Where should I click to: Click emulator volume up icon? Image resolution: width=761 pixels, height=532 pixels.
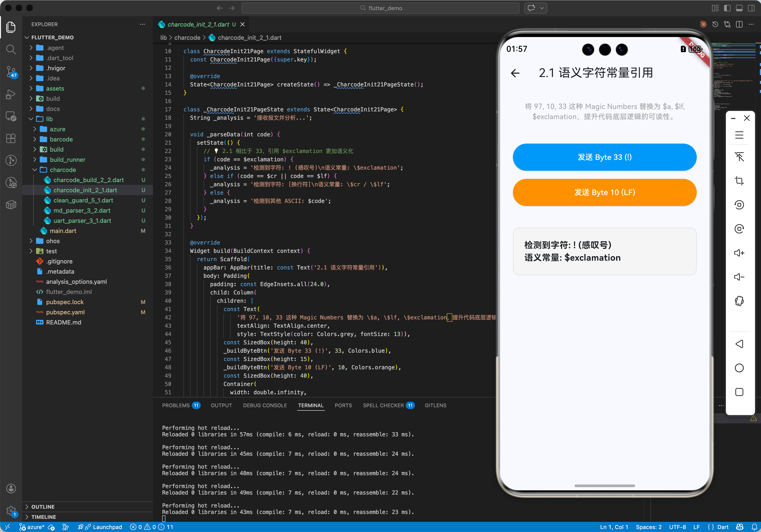coord(739,253)
